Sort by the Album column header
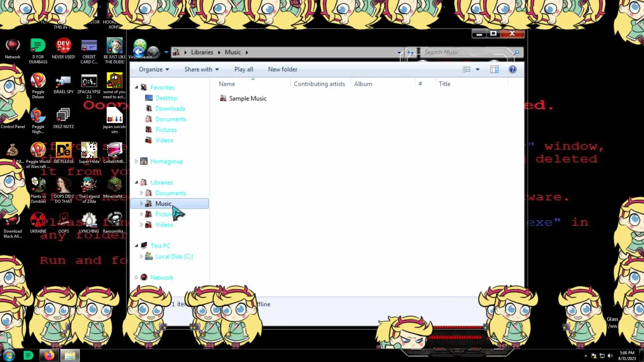Viewport: 644px width, 362px height. [x=363, y=84]
